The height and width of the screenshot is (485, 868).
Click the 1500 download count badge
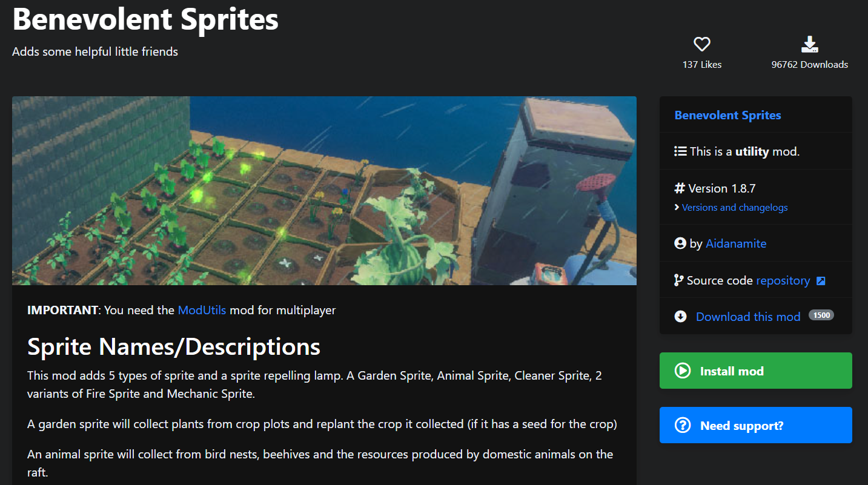coord(821,315)
